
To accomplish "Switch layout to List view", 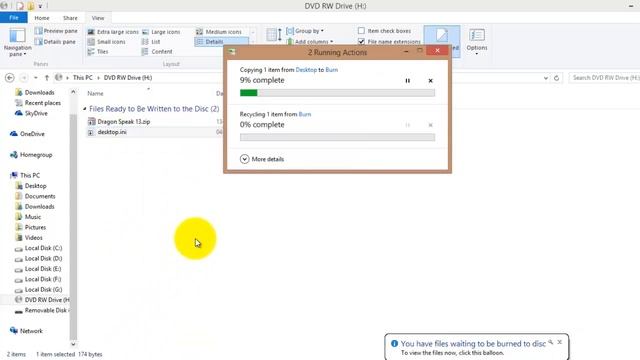I will coord(151,42).
